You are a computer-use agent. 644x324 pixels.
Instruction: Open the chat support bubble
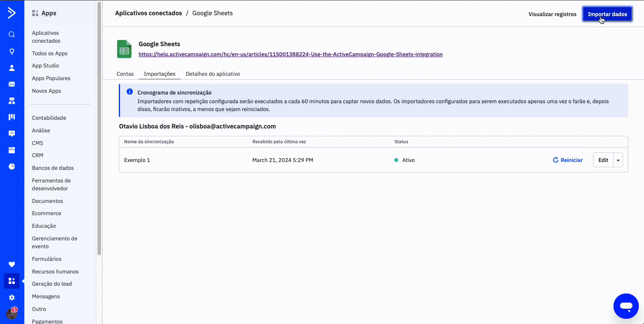tap(626, 306)
